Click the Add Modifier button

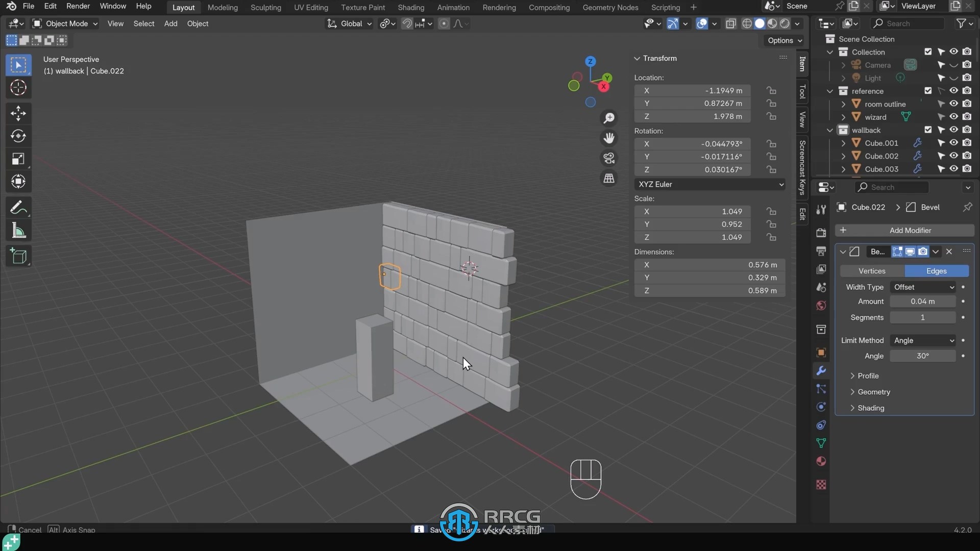[910, 230]
